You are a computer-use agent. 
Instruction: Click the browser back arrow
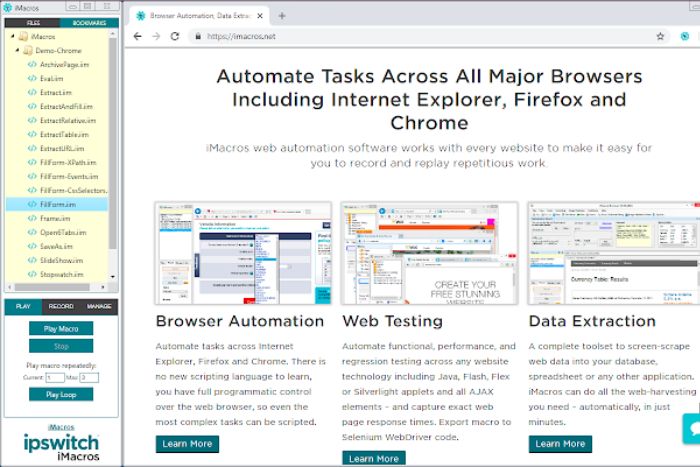point(138,36)
